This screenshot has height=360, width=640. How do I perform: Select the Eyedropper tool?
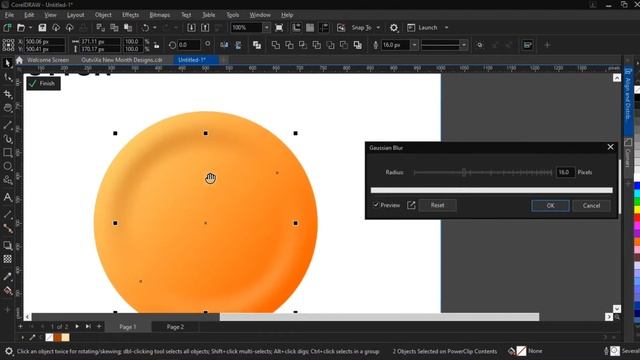[x=7, y=276]
